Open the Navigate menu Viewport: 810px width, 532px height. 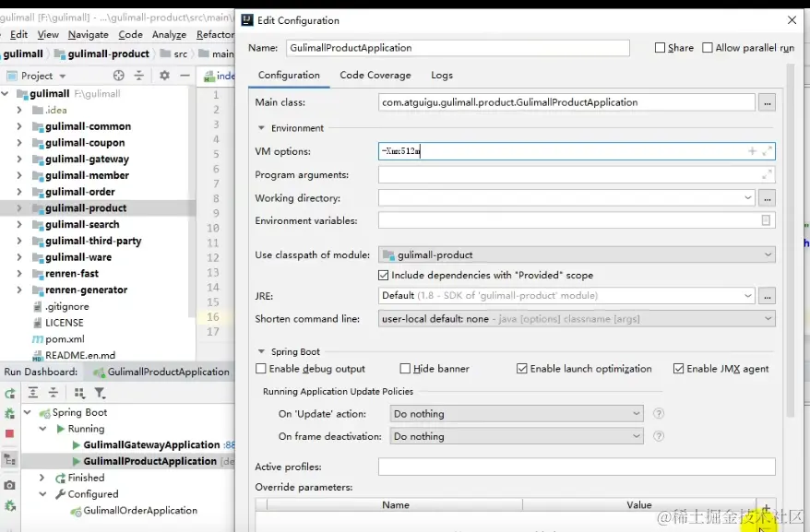88,35
